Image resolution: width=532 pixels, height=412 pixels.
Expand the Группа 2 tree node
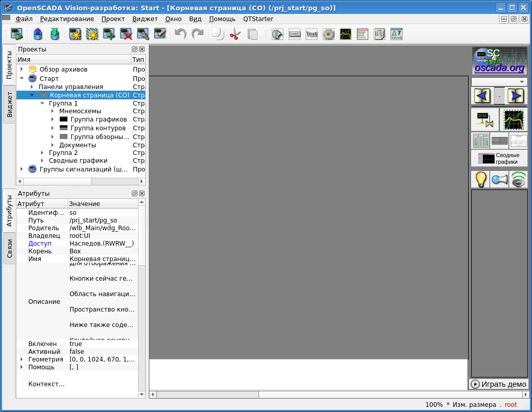pos(42,153)
